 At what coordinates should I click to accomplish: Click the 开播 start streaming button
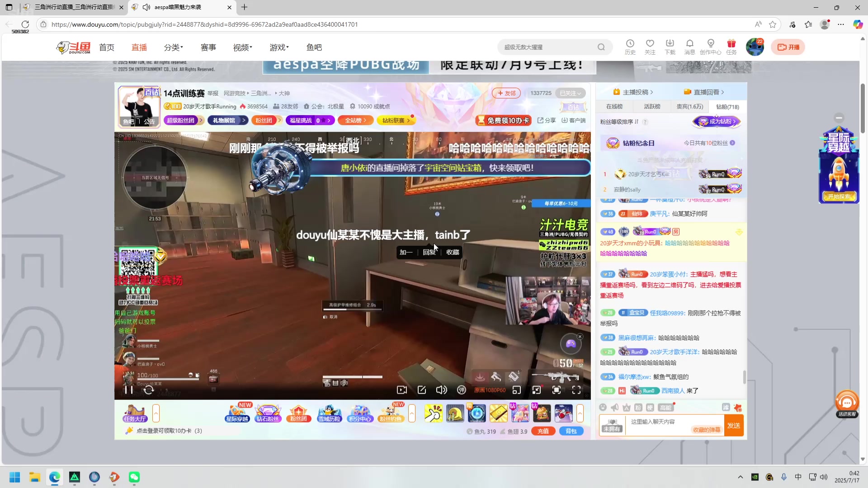[788, 47]
